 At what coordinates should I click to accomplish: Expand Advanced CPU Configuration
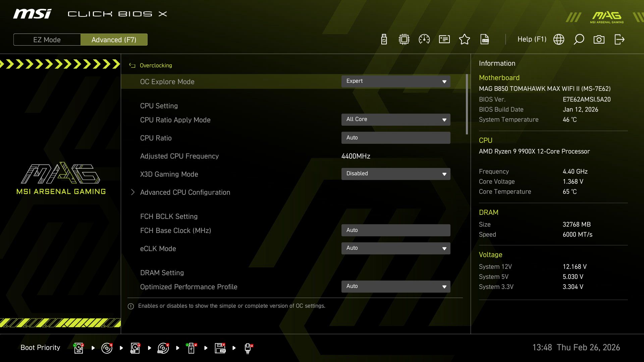(185, 192)
